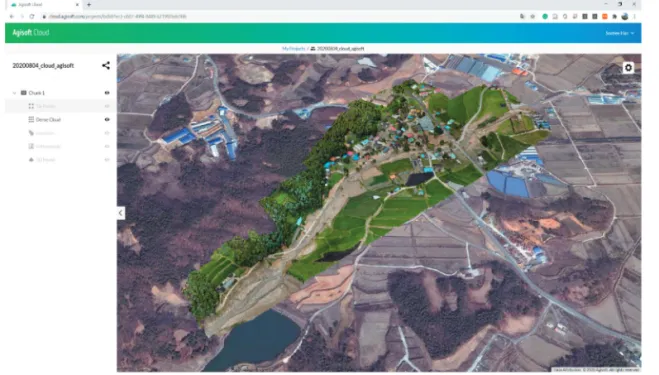Click the Orthomosaic layer icon
Screen dimensions: 659x375
pos(31,146)
